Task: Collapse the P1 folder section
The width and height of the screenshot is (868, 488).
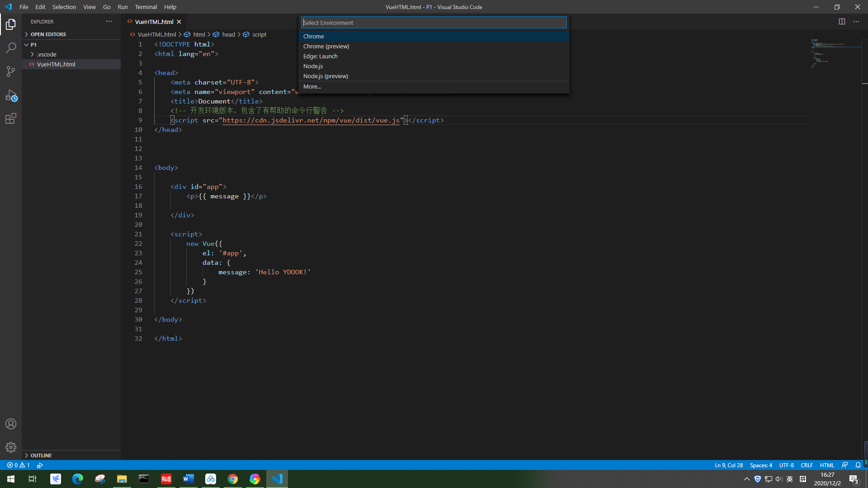Action: (71, 45)
